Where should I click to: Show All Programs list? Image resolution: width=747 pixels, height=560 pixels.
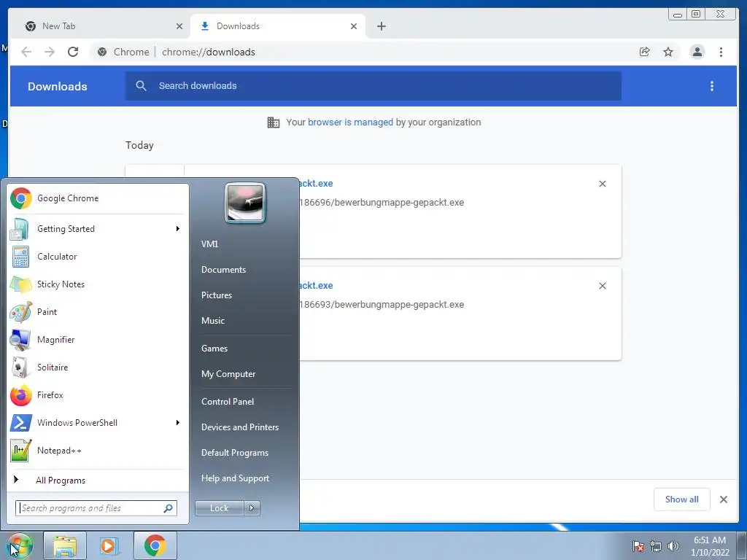point(61,480)
